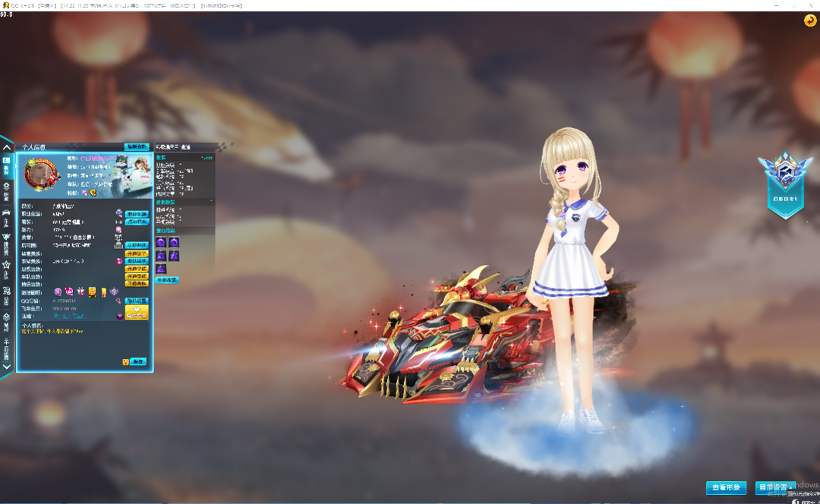This screenshot has height=504, width=820.
Task: Open the winged emblem sidebar tab
Action: tap(6, 244)
